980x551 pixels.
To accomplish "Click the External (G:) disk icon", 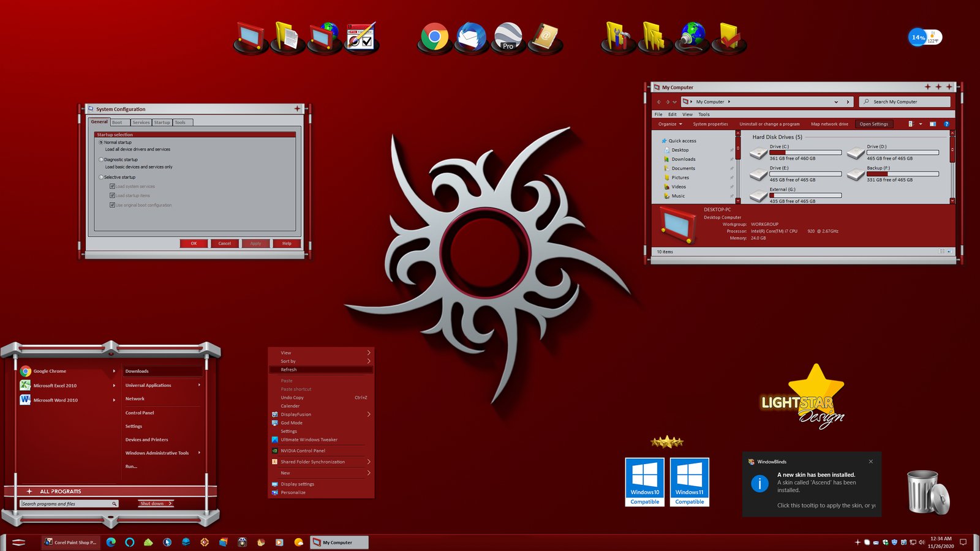I will tap(758, 195).
